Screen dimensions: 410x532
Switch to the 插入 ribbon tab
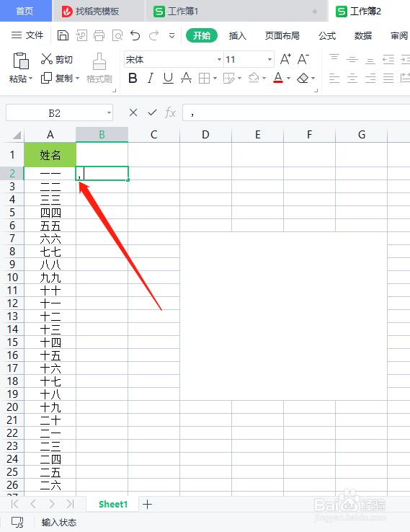coord(237,35)
